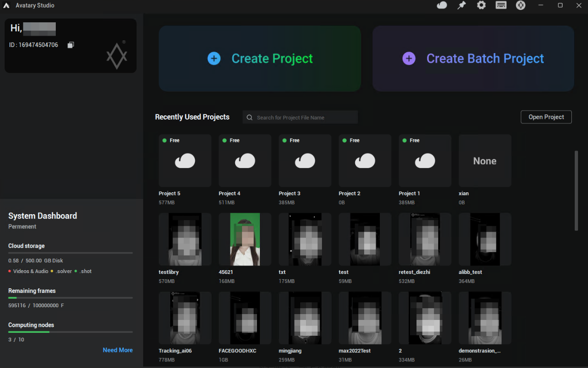Click the Avatary logo icon at top right

[x=521, y=5]
